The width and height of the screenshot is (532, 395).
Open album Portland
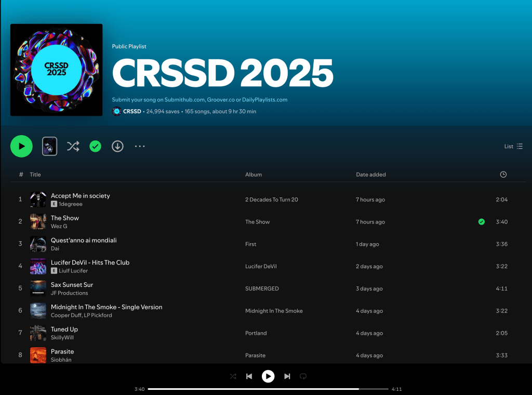click(x=256, y=333)
